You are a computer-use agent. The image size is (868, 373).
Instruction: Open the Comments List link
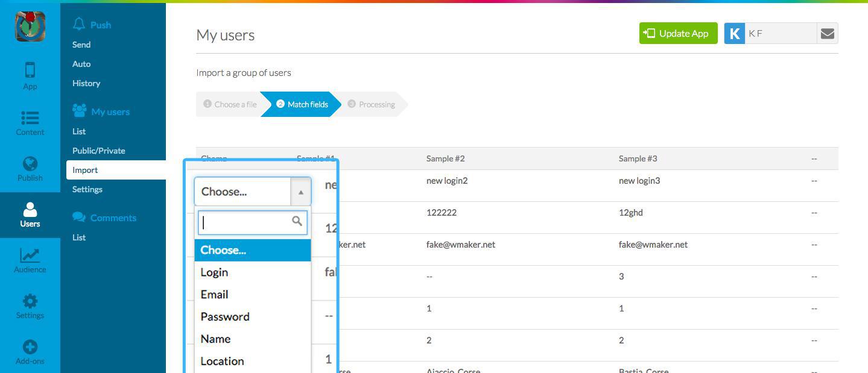(79, 237)
